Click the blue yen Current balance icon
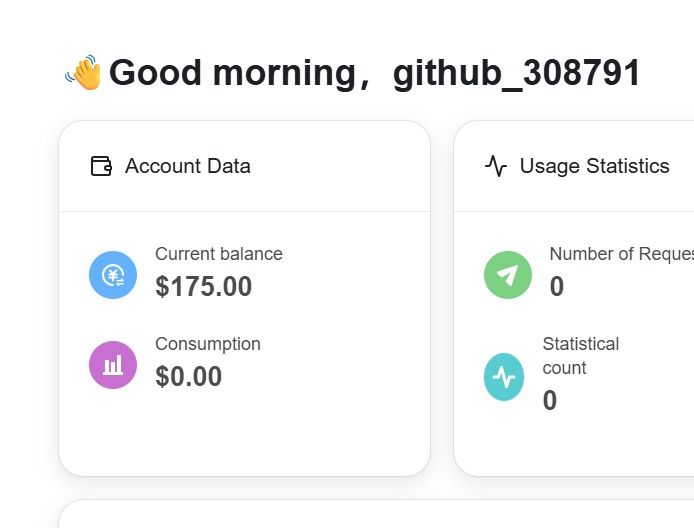Image resolution: width=694 pixels, height=528 pixels. point(113,275)
